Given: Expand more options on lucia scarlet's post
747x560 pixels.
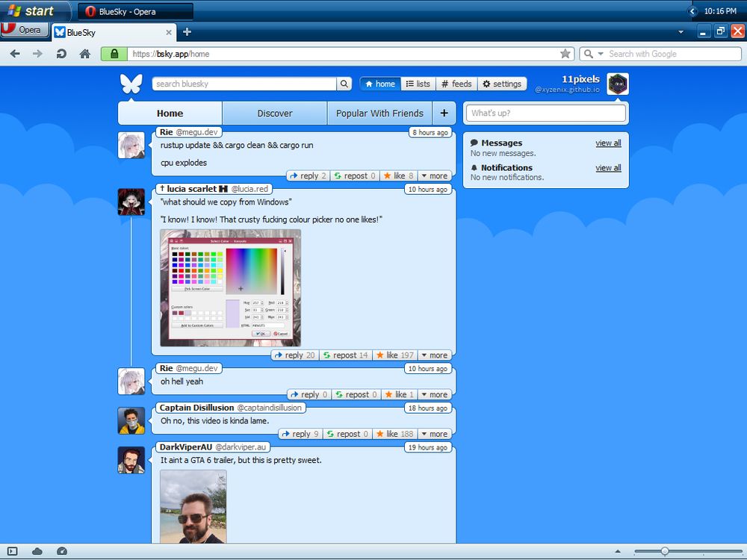Looking at the screenshot, I should (435, 355).
